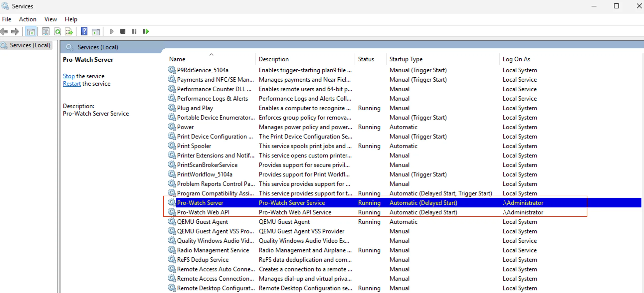644x293 pixels.
Task: Select QEMU Guest Agent VSS Provider row
Action: pos(404,231)
